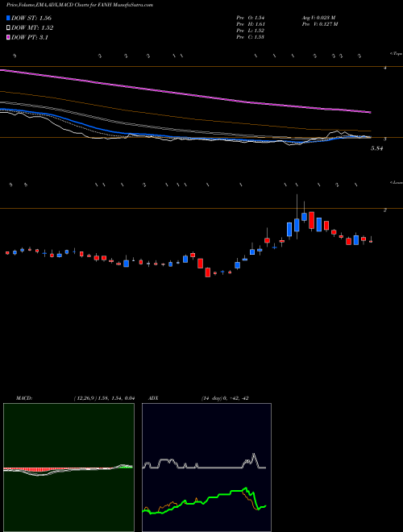The height and width of the screenshot is (532, 403).
Task: Select the 'DOW PT: 3.1' legend label
Action: click(30, 37)
